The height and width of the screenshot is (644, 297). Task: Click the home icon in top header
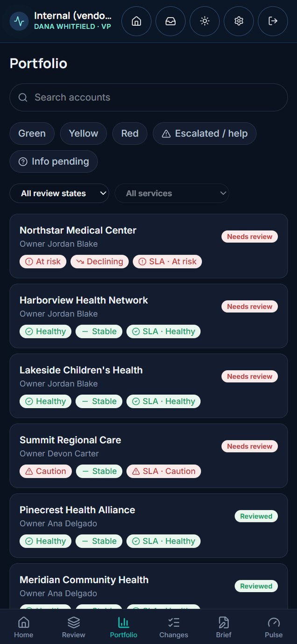point(136,21)
